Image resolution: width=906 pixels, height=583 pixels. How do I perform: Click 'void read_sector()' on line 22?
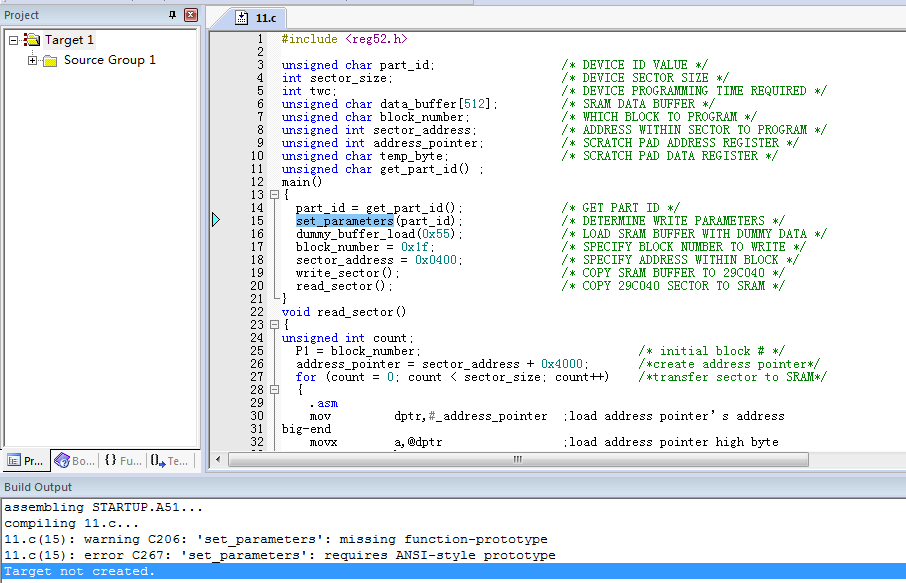tap(344, 312)
